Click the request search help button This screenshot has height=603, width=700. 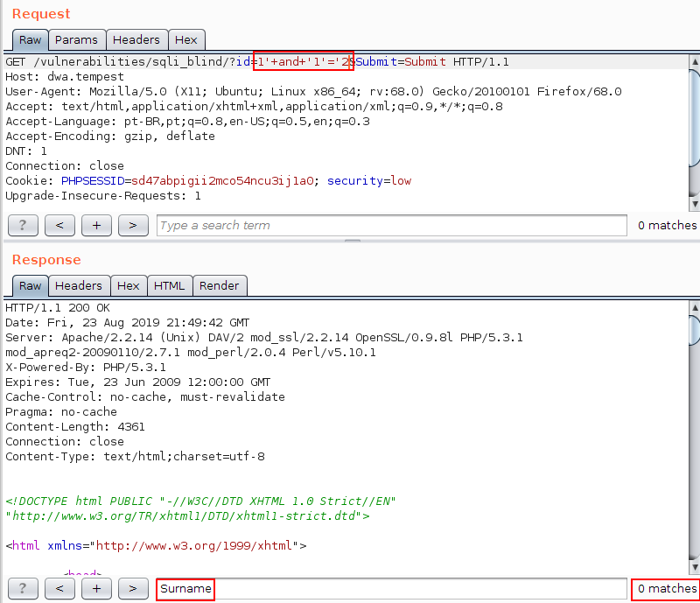tap(23, 226)
